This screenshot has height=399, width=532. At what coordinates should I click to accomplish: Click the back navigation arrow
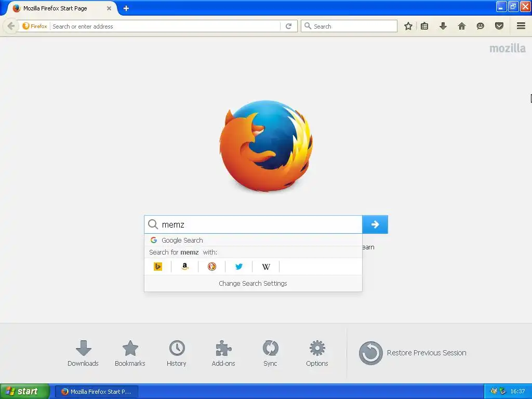tap(11, 26)
